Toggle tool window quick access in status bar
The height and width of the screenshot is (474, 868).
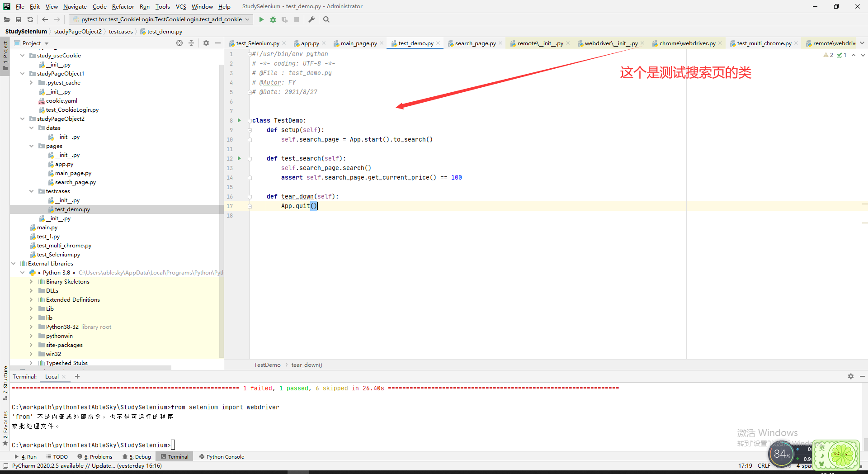5,466
